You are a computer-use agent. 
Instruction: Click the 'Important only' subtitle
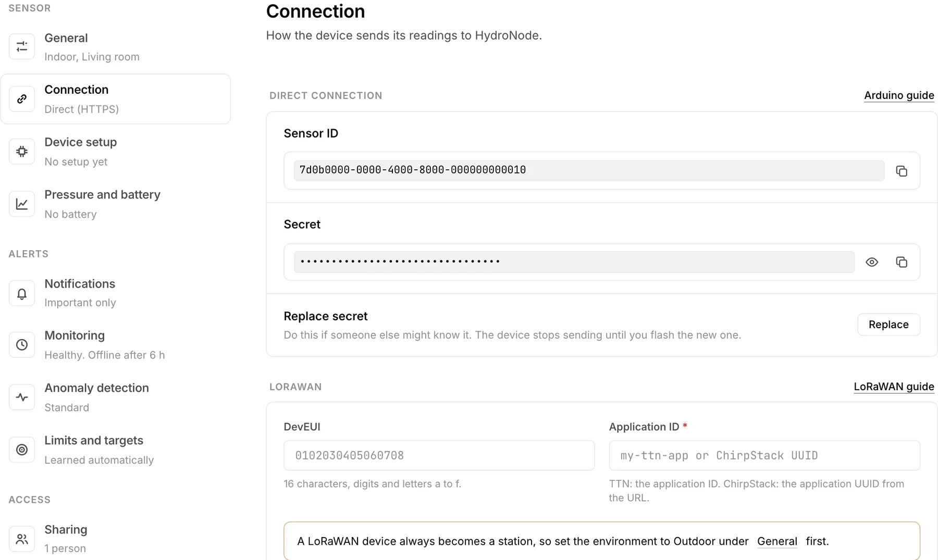click(x=80, y=303)
